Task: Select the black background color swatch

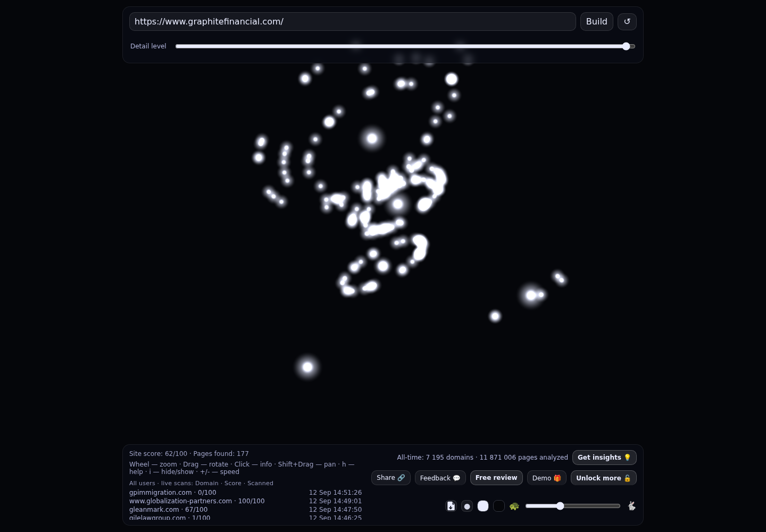Action: [x=499, y=506]
